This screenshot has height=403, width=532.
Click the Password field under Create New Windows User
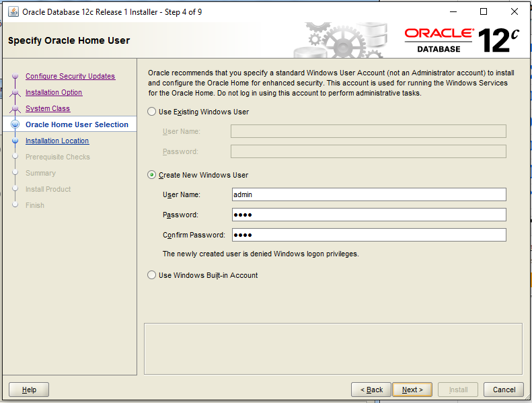[369, 215]
